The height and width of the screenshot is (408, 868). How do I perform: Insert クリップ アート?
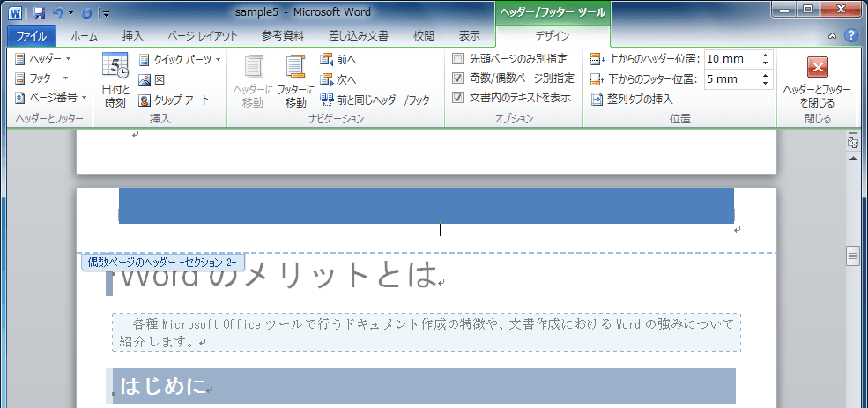click(x=174, y=100)
